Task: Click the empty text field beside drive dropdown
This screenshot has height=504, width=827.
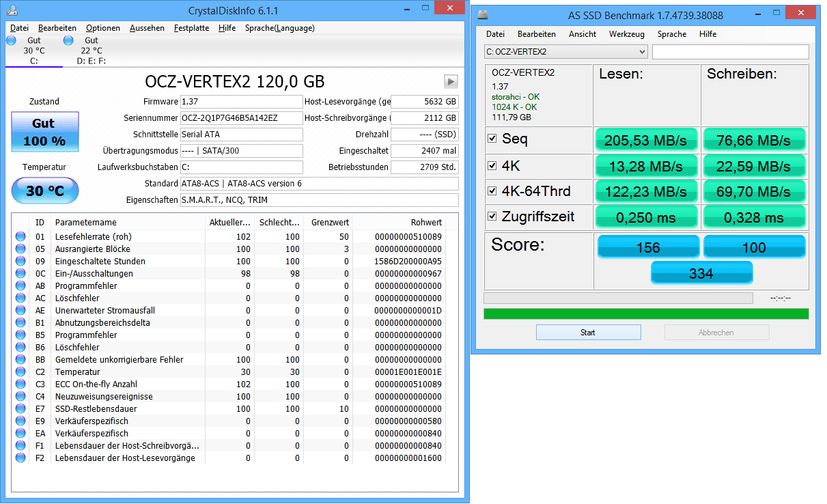Action: click(x=731, y=52)
